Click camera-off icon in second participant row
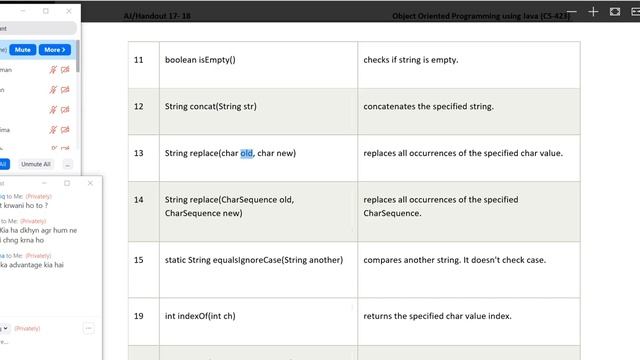 [65, 90]
